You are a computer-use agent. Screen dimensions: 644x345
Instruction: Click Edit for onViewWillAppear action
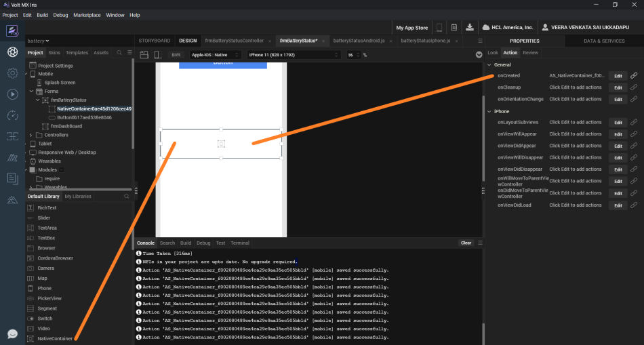pos(618,134)
